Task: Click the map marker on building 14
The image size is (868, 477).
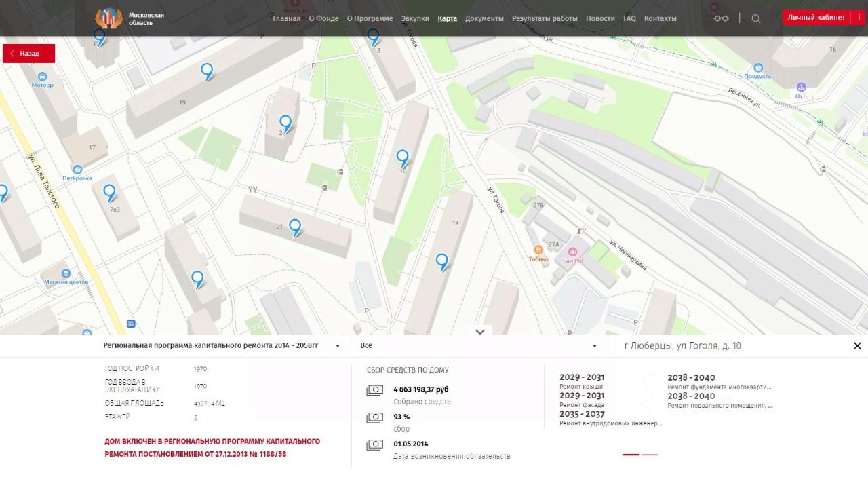Action: [442, 261]
